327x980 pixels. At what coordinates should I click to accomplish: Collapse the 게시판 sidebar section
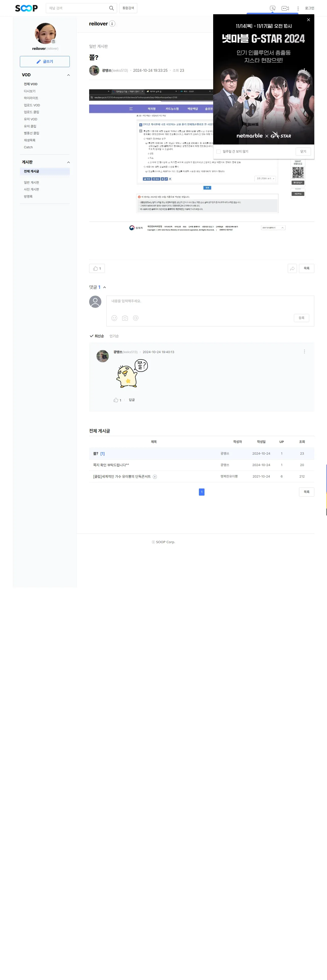[x=69, y=163]
